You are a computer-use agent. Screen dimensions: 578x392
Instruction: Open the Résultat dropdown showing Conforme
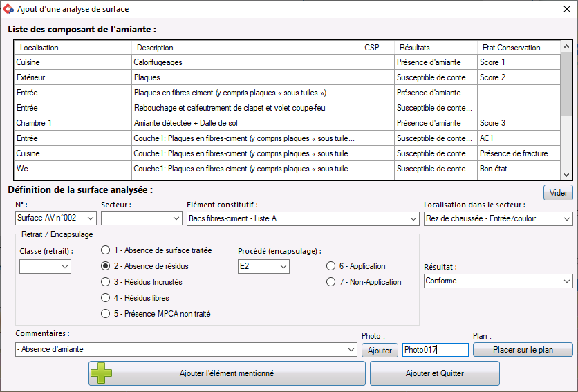click(498, 281)
